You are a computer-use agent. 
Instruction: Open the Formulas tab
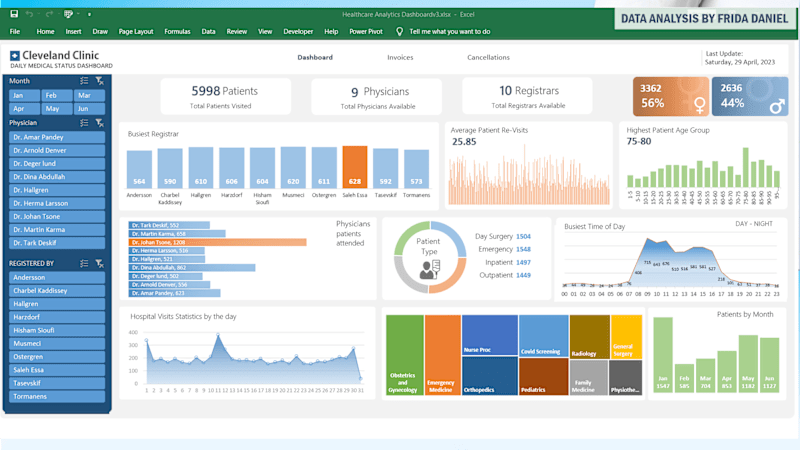tap(177, 32)
